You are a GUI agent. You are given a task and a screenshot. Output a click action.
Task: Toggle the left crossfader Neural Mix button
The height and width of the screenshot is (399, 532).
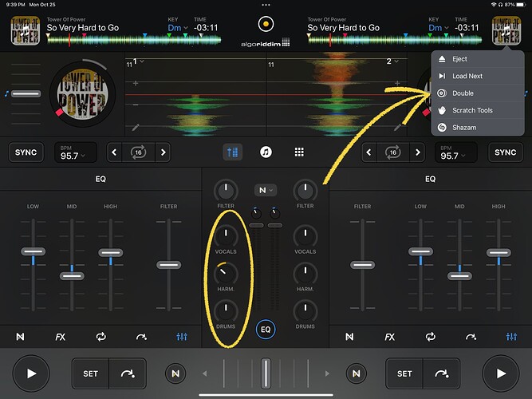175,373
